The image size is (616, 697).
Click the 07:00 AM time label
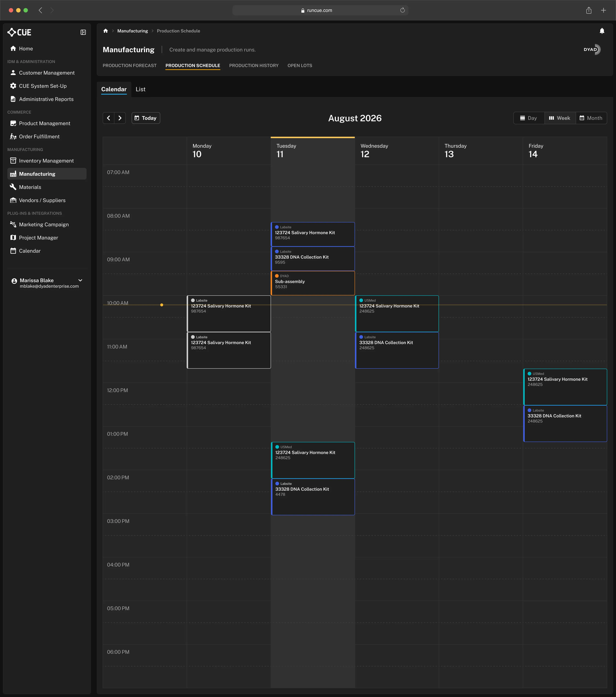[118, 172]
